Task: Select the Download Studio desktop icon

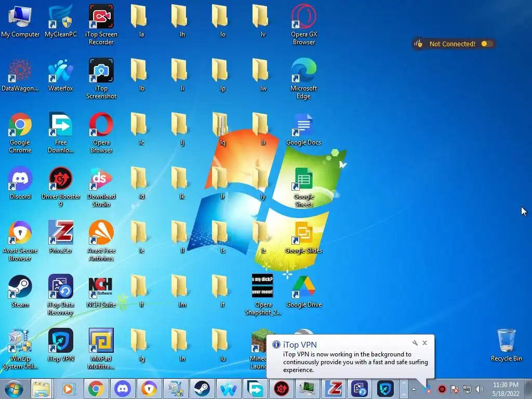Action: coord(101,187)
